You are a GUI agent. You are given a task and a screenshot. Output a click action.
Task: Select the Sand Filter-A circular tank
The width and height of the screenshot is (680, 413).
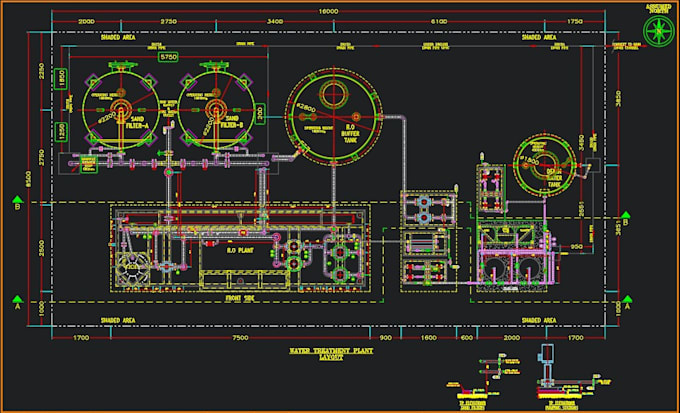point(121,110)
